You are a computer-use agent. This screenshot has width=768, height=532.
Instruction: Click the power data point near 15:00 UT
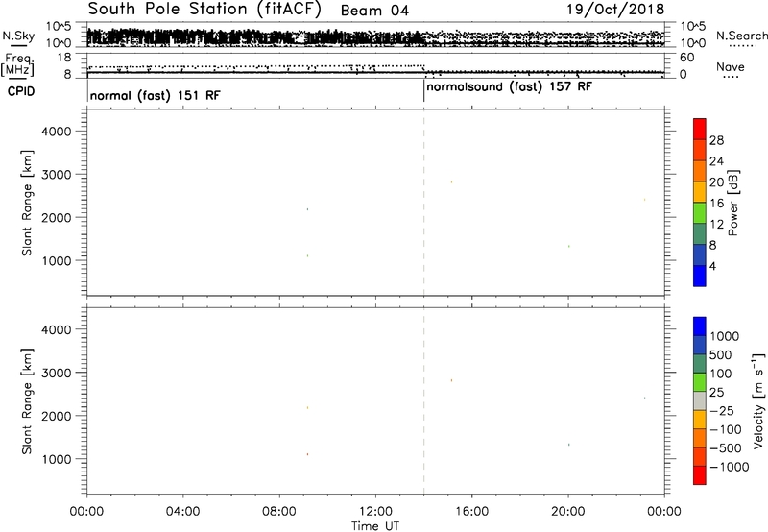click(x=451, y=182)
